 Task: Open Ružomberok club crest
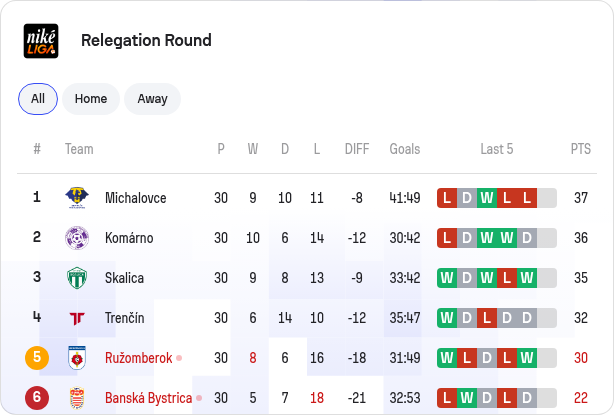tap(77, 358)
